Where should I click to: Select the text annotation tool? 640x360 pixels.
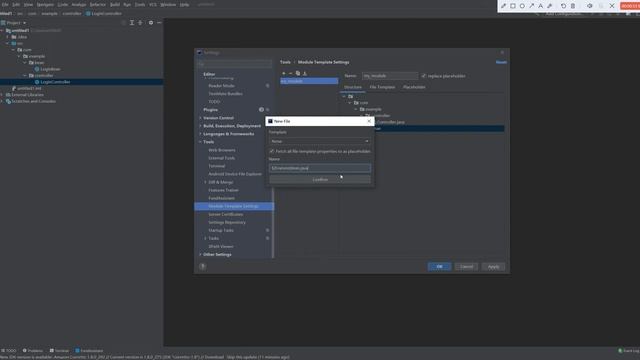point(540,6)
